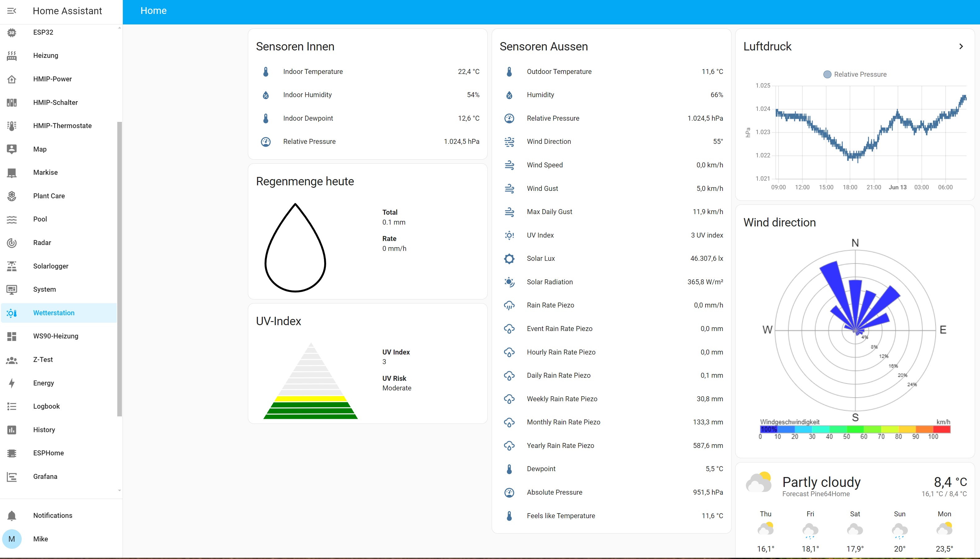Click the Outdoor Temperature sensor row
The width and height of the screenshot is (980, 559).
point(612,71)
